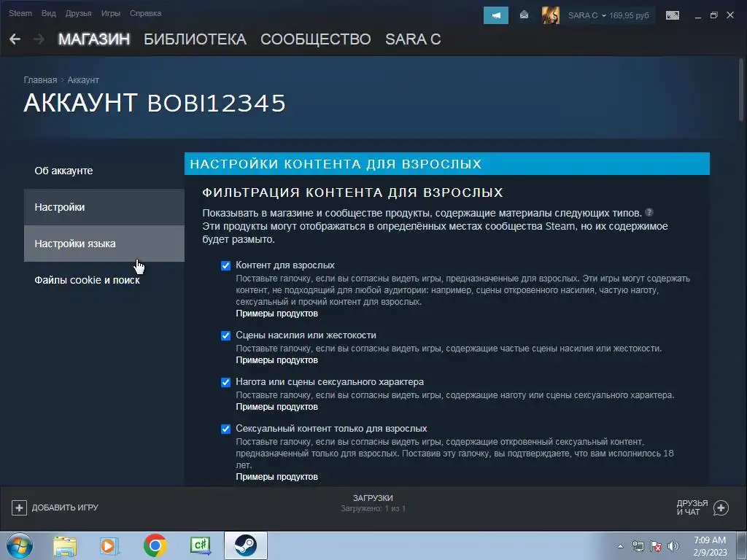
Task: Click the question mark help icon
Action: (649, 212)
